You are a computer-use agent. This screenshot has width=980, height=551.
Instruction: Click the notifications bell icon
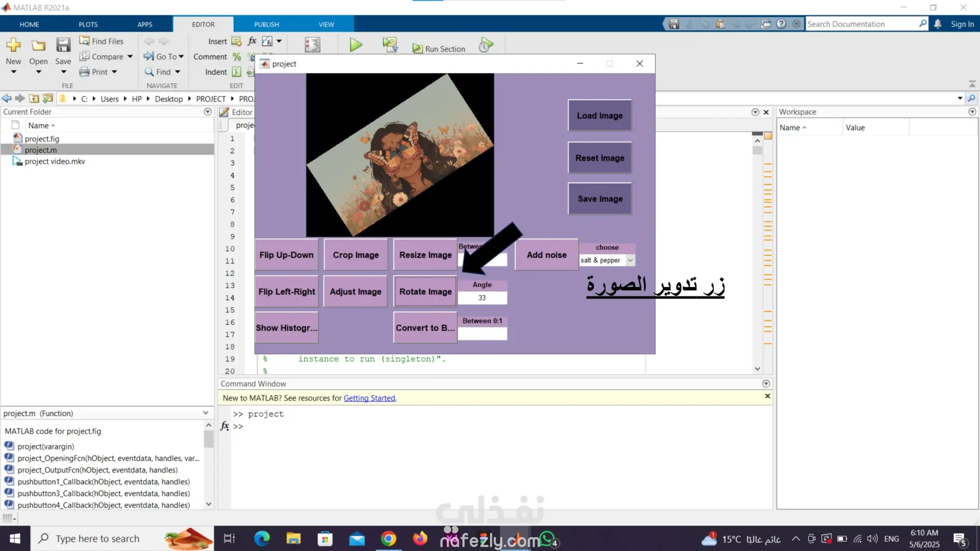coord(938,24)
